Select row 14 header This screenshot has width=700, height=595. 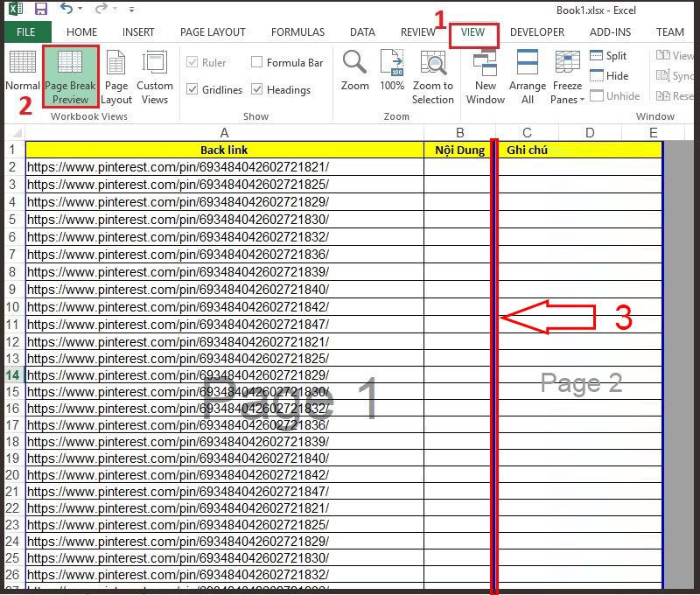point(12,375)
